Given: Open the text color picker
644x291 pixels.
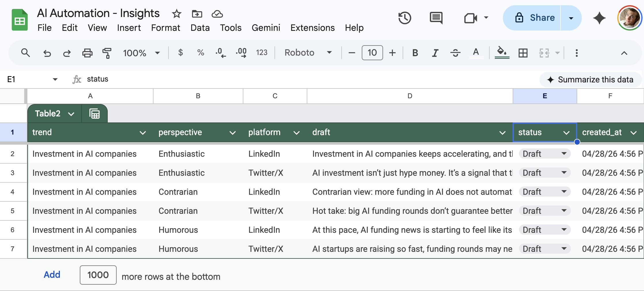Looking at the screenshot, I should pos(476,53).
